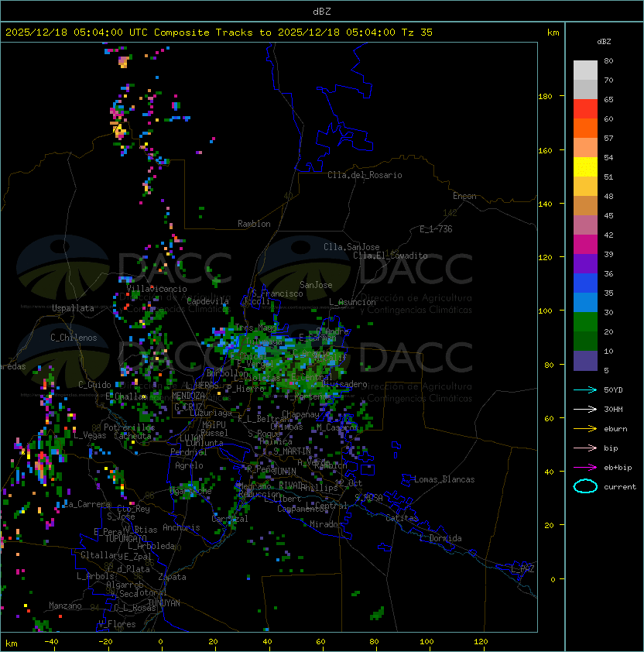The height and width of the screenshot is (652, 644).
Task: Click the 'E_1-736' map label
Action: click(x=436, y=229)
